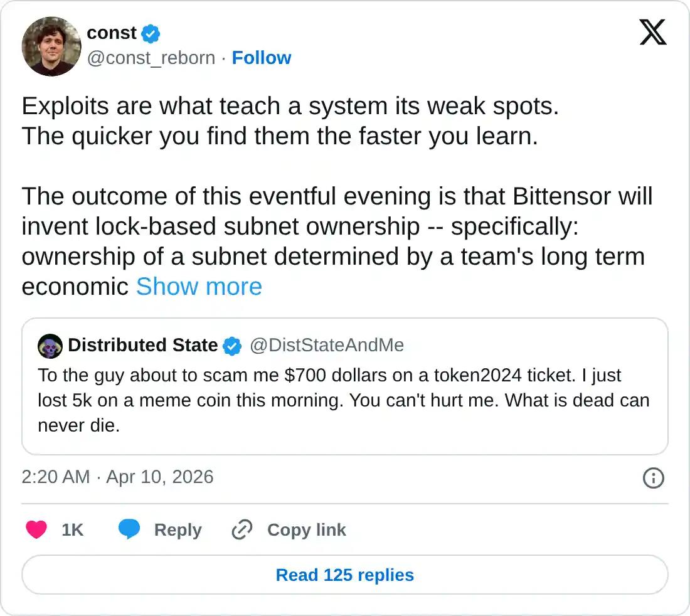The width and height of the screenshot is (690, 616).
Task: Like the tweet with heart icon
Action: click(36, 530)
